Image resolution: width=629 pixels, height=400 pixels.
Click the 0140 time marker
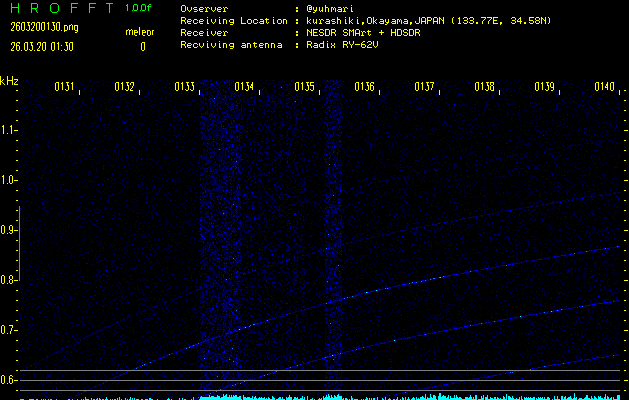[x=605, y=88]
